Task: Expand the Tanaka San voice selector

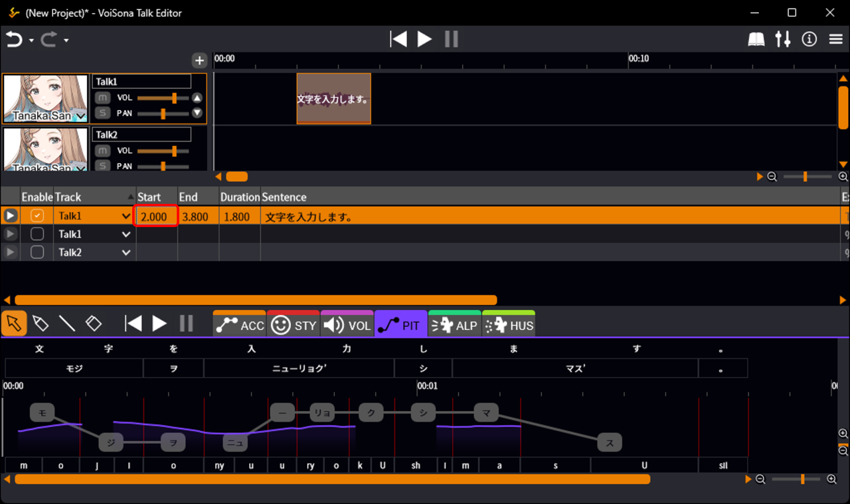Action: click(81, 117)
